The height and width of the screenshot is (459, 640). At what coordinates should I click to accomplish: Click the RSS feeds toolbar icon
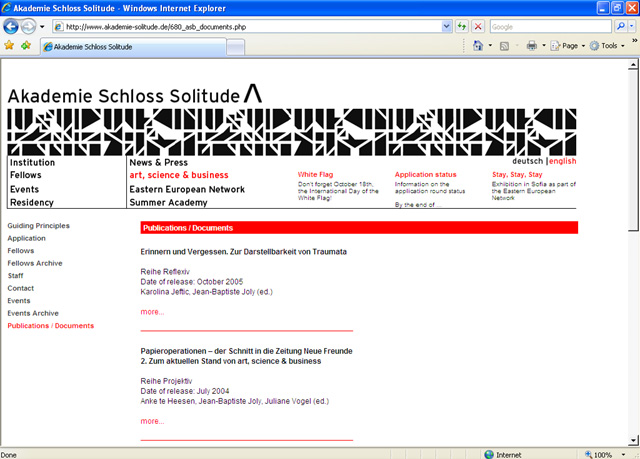(505, 45)
